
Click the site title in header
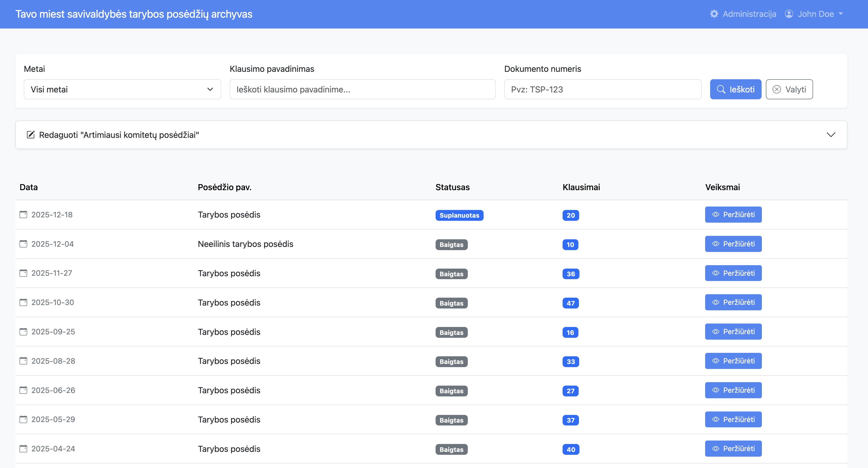(x=134, y=14)
